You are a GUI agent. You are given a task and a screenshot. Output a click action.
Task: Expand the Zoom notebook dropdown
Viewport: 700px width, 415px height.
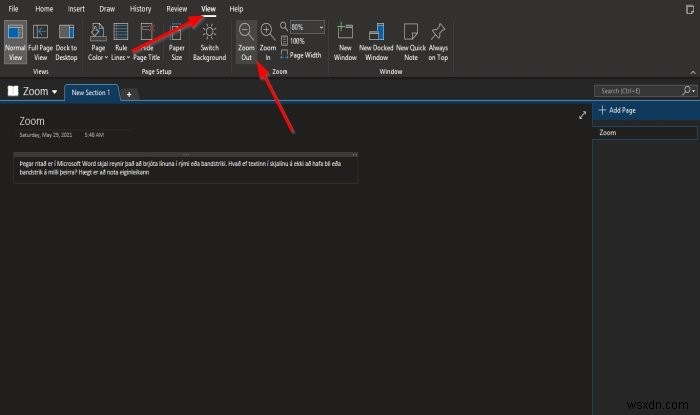(54, 92)
